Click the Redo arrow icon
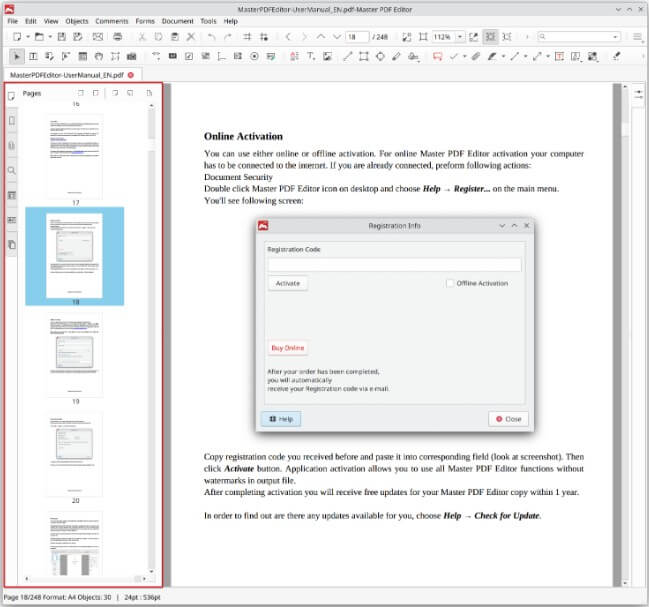The height and width of the screenshot is (607, 649). [x=227, y=37]
